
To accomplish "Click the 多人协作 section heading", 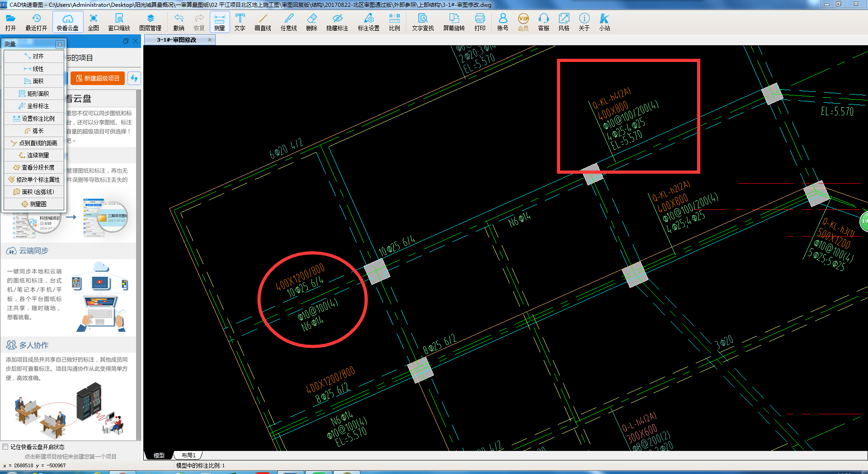I will [34, 345].
